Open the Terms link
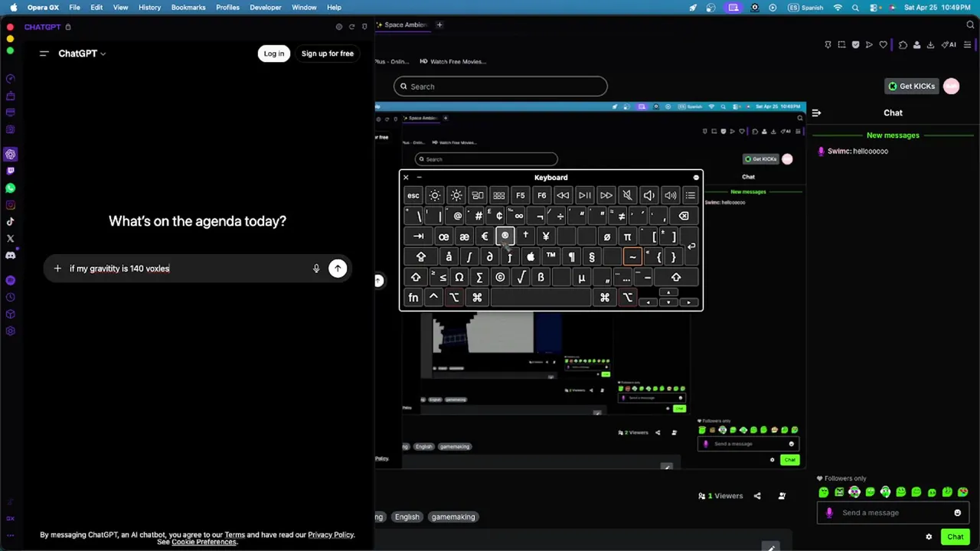This screenshot has width=980, height=551. pos(234,535)
